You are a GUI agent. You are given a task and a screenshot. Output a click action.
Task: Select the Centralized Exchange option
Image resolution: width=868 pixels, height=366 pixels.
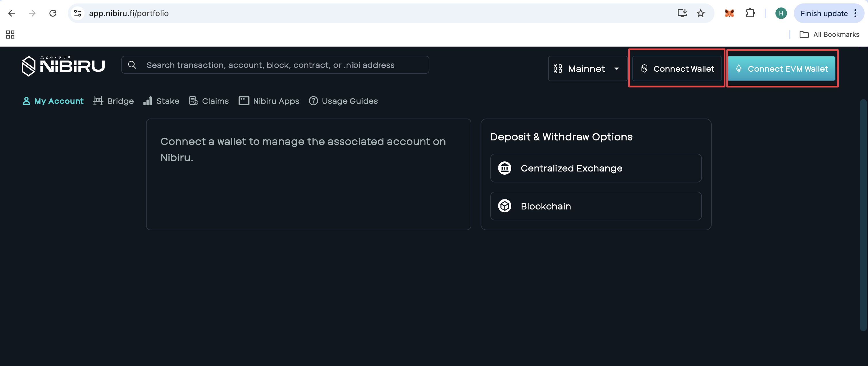click(596, 168)
